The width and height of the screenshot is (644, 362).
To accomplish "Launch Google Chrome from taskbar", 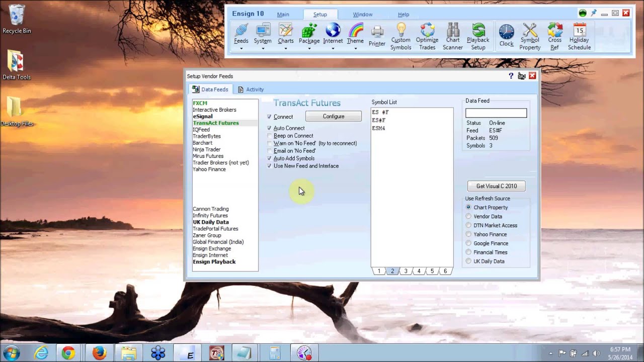I will click(x=68, y=353).
